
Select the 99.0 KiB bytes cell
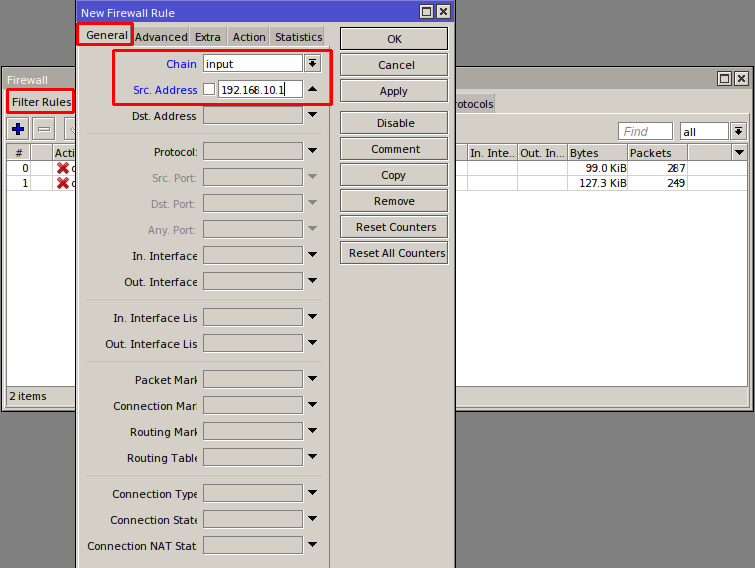click(597, 168)
